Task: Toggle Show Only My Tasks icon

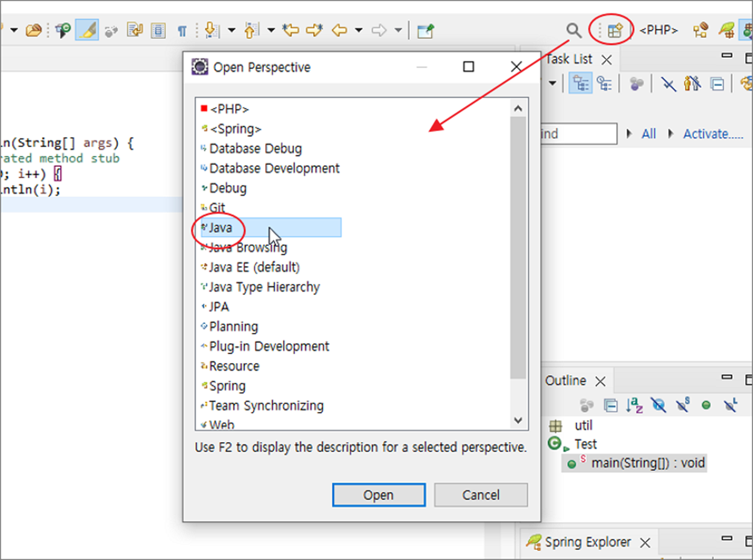Action: click(692, 84)
